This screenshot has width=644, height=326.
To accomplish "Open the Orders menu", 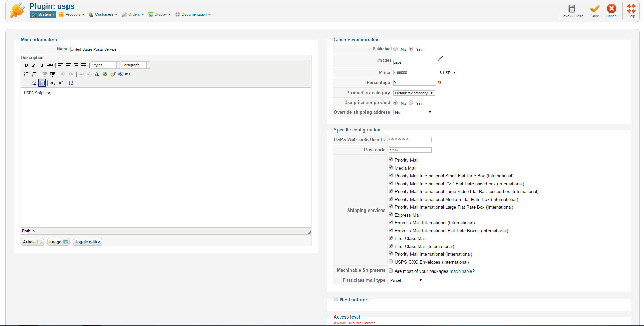I will point(133,14).
